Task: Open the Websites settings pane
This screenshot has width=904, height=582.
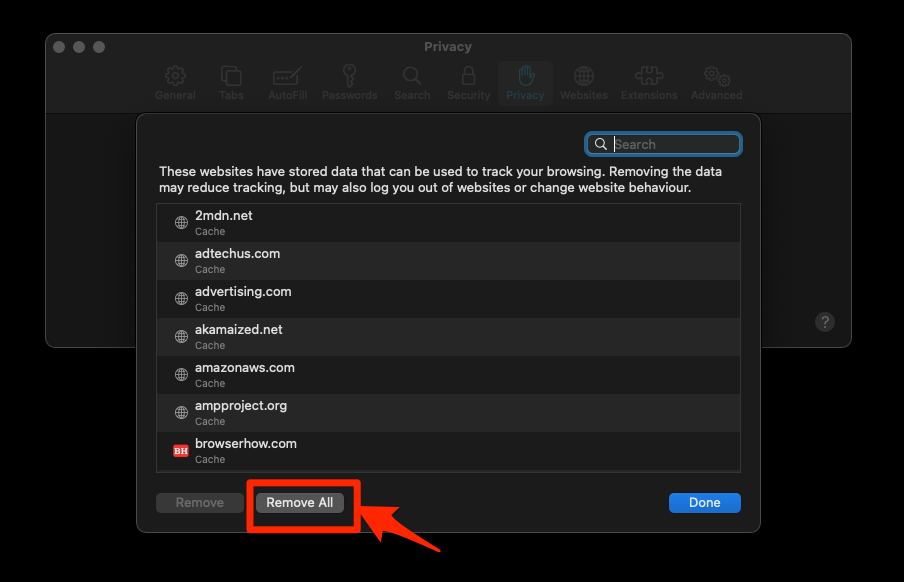Action: click(584, 82)
